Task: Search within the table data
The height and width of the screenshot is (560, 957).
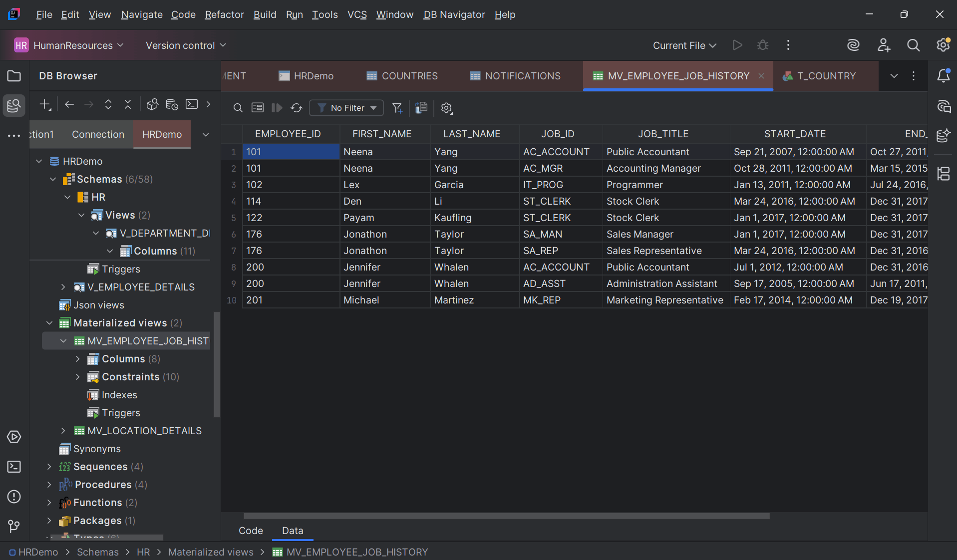Action: pyautogui.click(x=238, y=108)
